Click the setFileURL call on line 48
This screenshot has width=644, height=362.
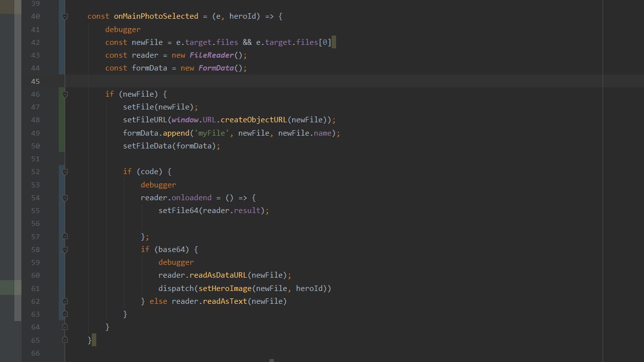click(x=145, y=120)
